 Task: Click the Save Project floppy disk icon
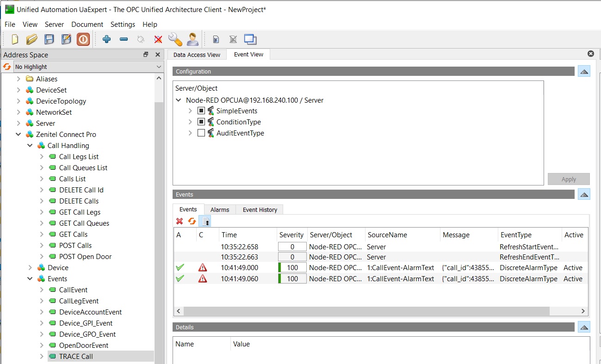click(49, 39)
